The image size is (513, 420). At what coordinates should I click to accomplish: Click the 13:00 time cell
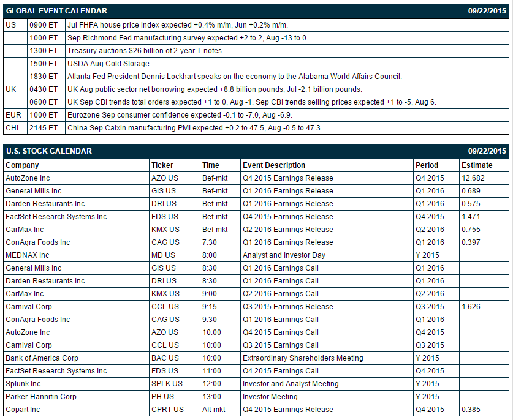tap(211, 397)
